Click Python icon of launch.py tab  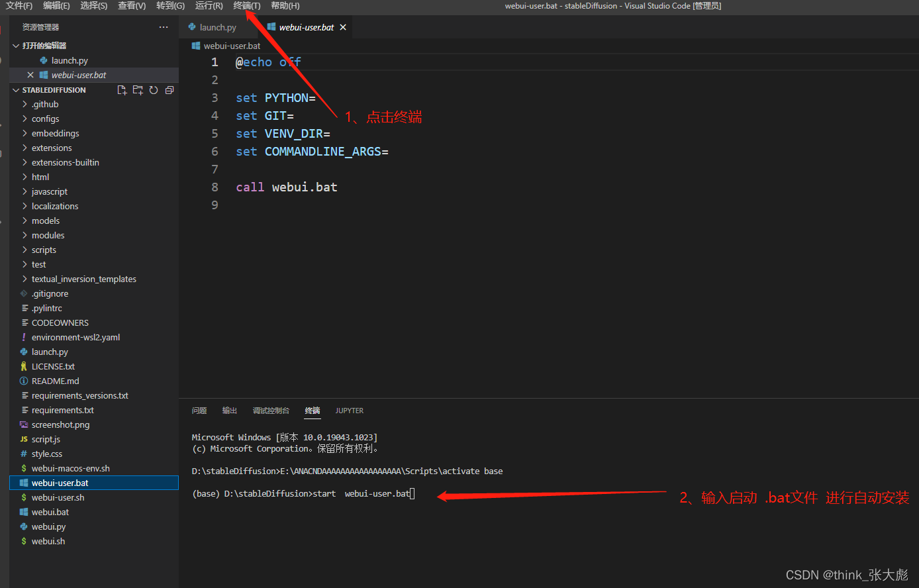click(x=192, y=27)
